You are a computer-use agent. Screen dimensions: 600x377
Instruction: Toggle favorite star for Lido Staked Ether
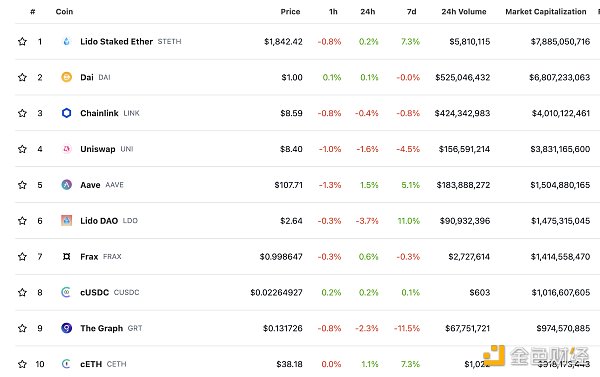point(22,41)
